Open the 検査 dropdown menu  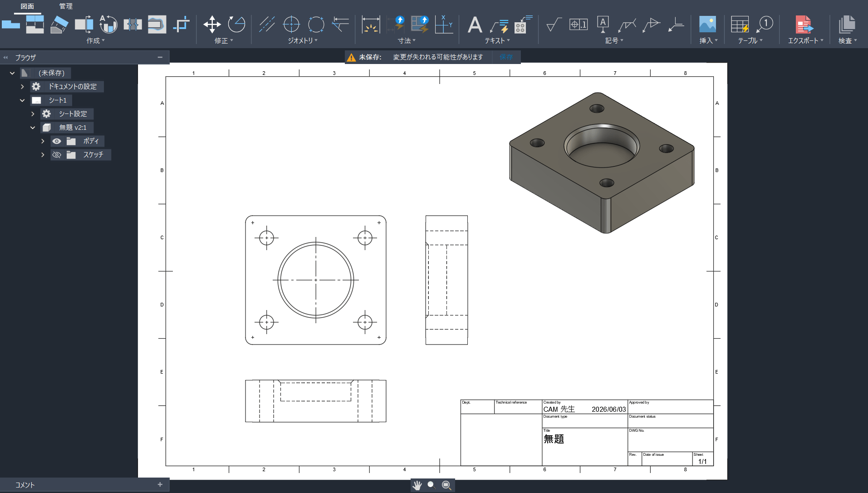click(848, 40)
